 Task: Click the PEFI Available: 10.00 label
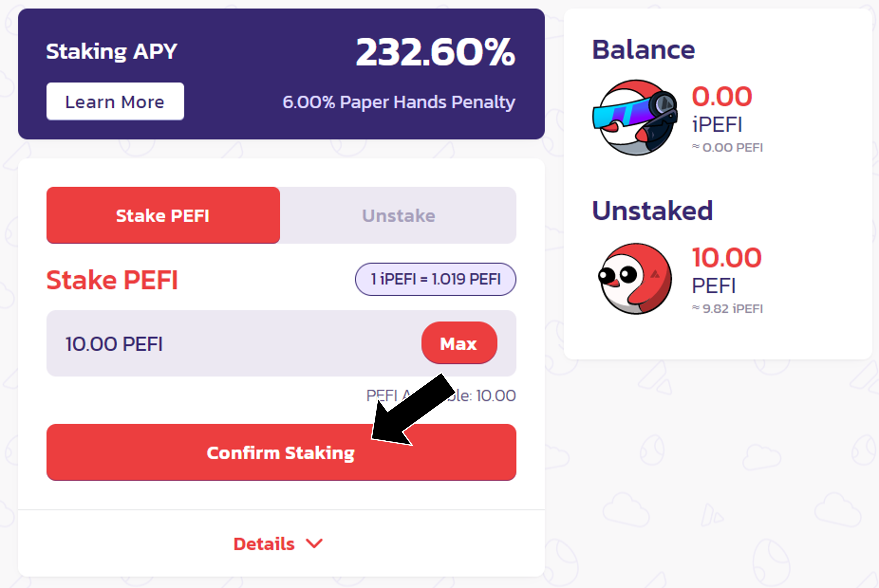tap(441, 395)
